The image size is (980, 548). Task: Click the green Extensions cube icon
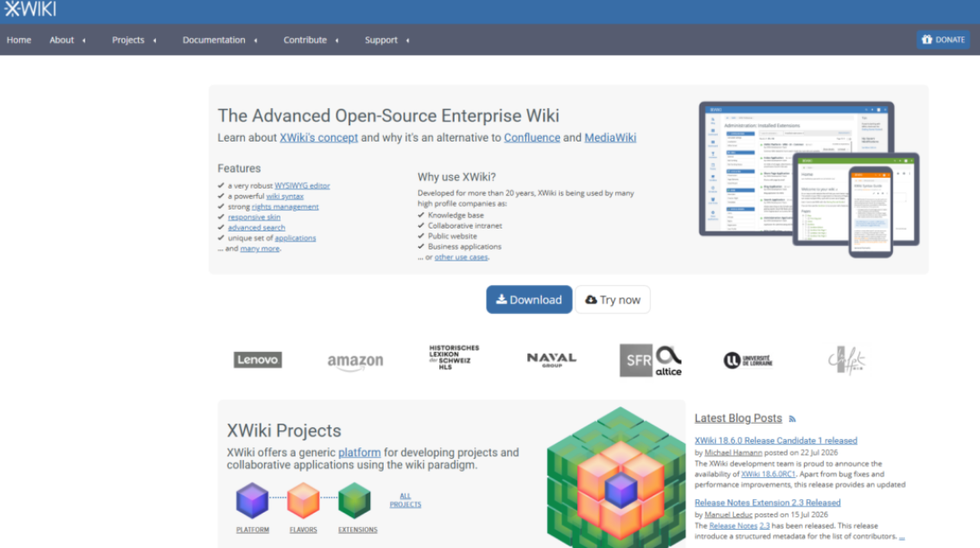point(355,501)
